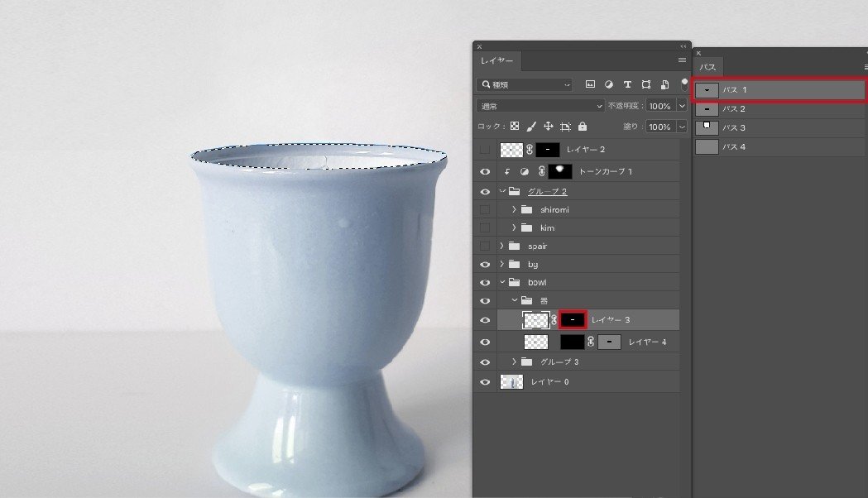The height and width of the screenshot is (498, 868).
Task: Filter layers by adjustment layers icon
Action: tap(608, 84)
